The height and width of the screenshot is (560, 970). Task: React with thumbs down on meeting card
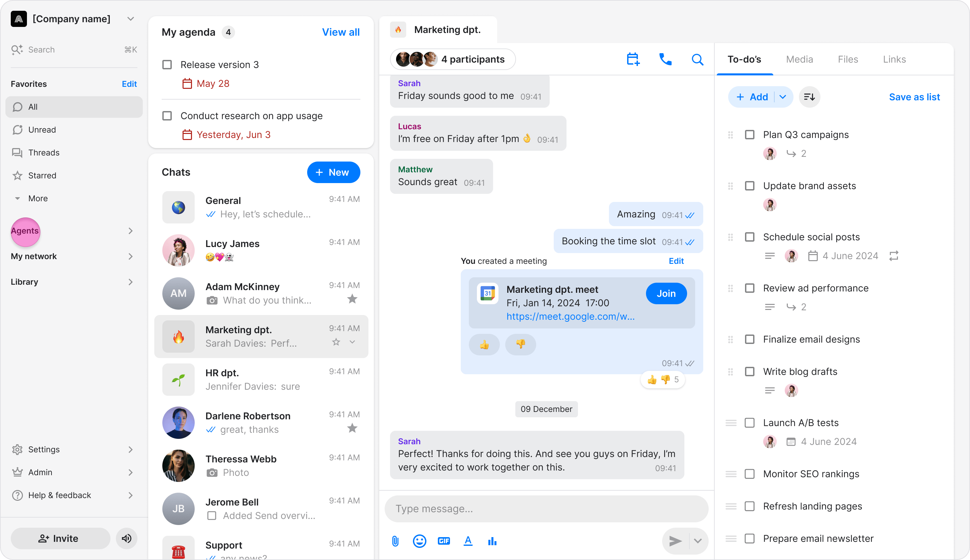click(520, 344)
